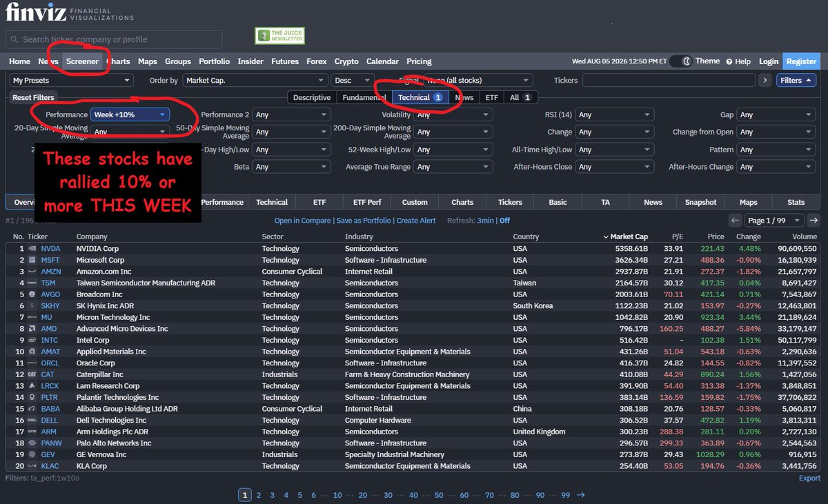Open the Beta filter dropdown
The height and width of the screenshot is (504, 828).
pyautogui.click(x=291, y=167)
